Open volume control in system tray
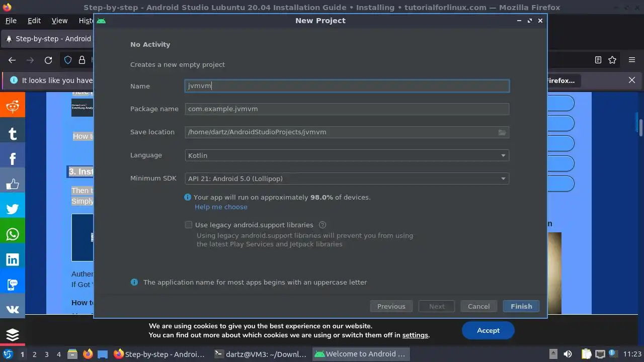Viewport: 644px width, 362px height. click(568, 354)
